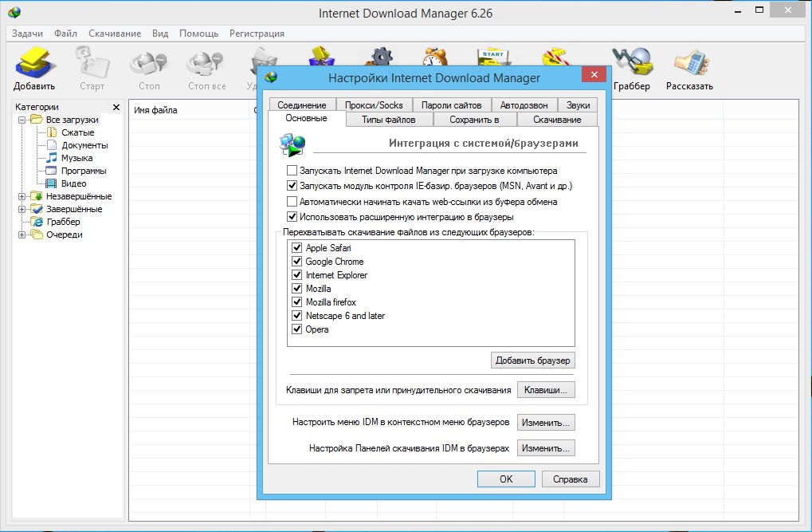Viewport: 812px width, 532px height.
Task: Select the Очереди folder in categories
Action: coord(65,234)
